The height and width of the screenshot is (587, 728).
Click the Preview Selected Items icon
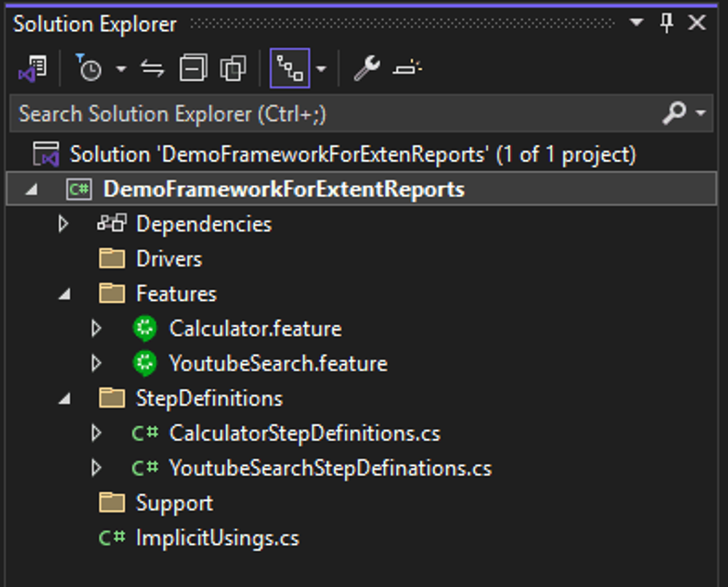[x=407, y=68]
